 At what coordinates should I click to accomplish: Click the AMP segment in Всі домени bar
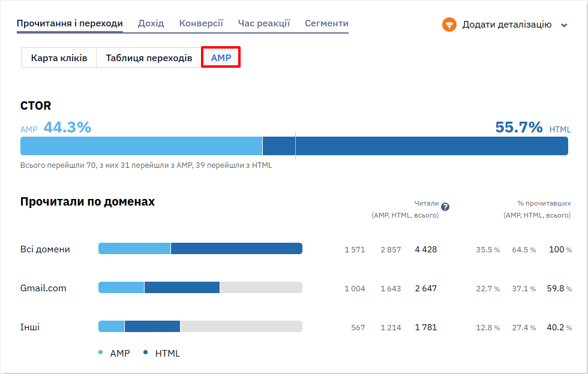(x=134, y=249)
